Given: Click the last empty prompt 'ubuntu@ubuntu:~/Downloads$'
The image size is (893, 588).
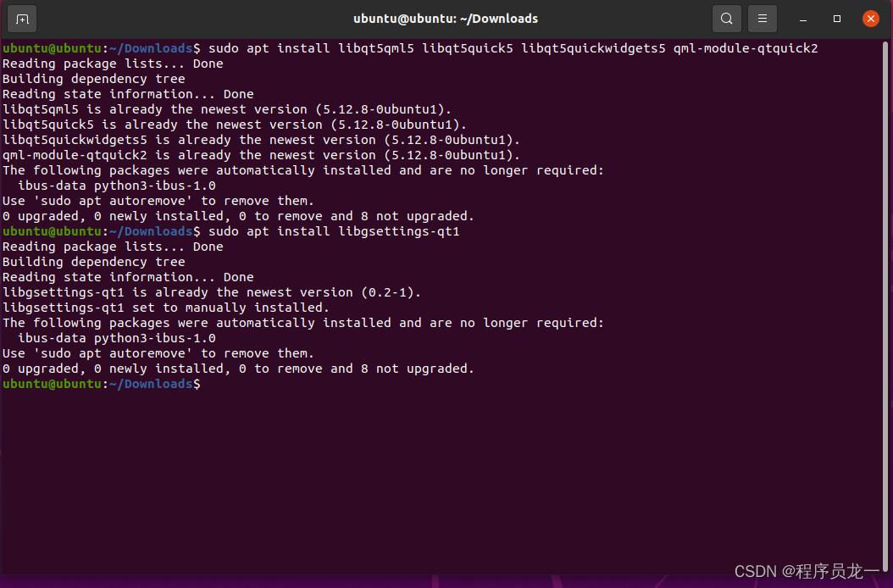Looking at the screenshot, I should pos(102,384).
